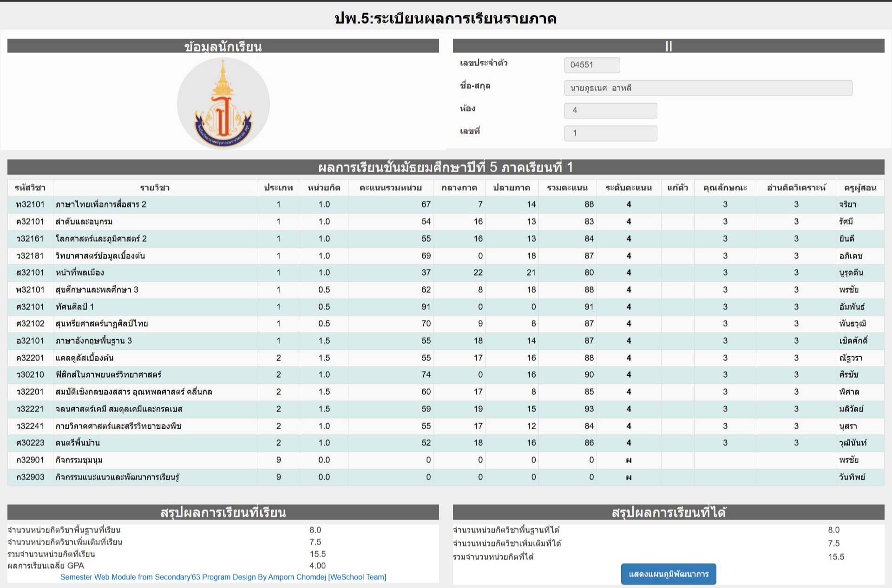This screenshot has height=588, width=892.
Task: Select course code ว32181
Action: coord(30,256)
